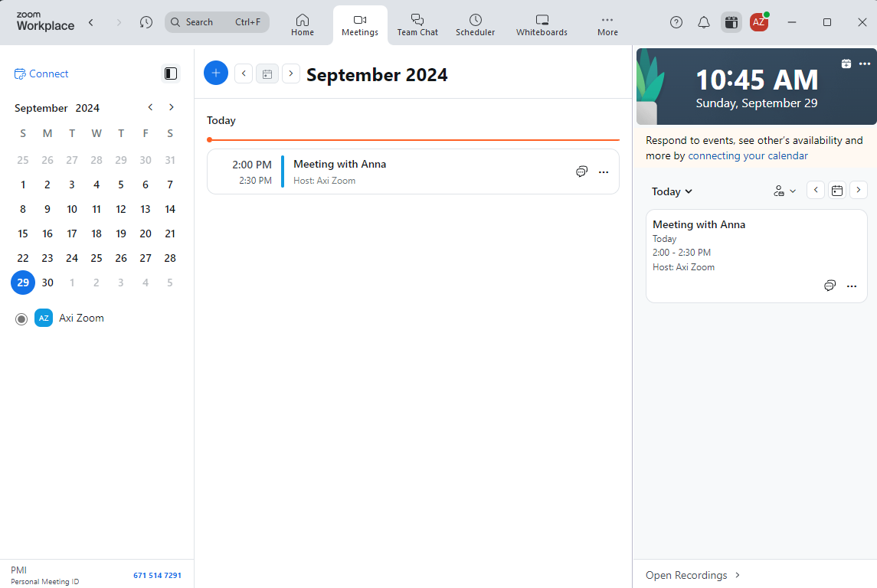
Task: Click the connecting your calendar link
Action: 748,155
